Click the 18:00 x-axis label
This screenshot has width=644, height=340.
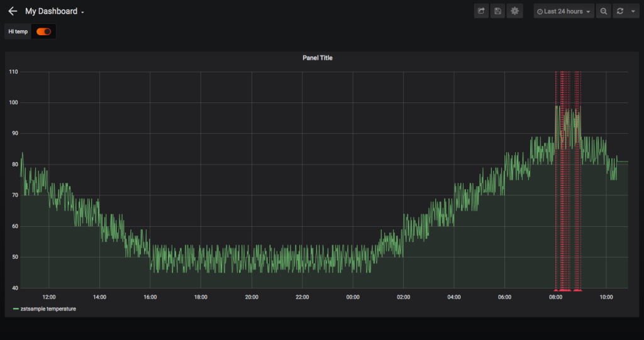(201, 297)
